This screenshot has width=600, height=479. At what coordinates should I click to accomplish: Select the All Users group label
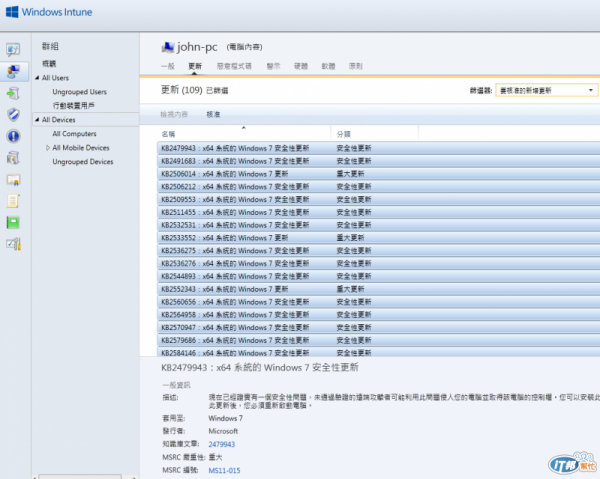click(x=55, y=78)
